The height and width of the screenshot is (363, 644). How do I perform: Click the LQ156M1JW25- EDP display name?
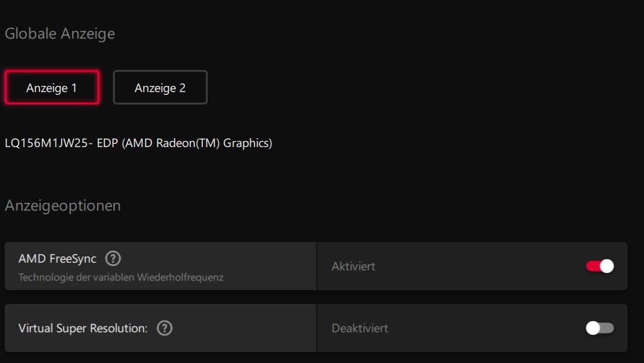pyautogui.click(x=138, y=143)
